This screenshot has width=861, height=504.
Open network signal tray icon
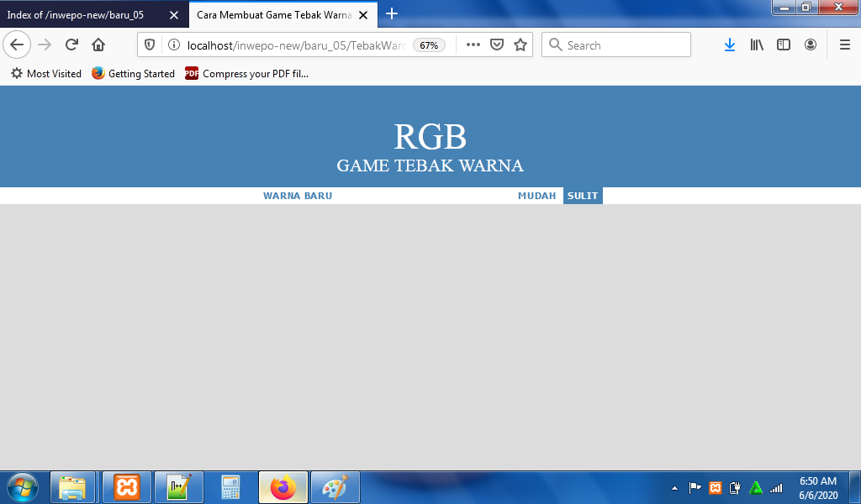tap(776, 487)
